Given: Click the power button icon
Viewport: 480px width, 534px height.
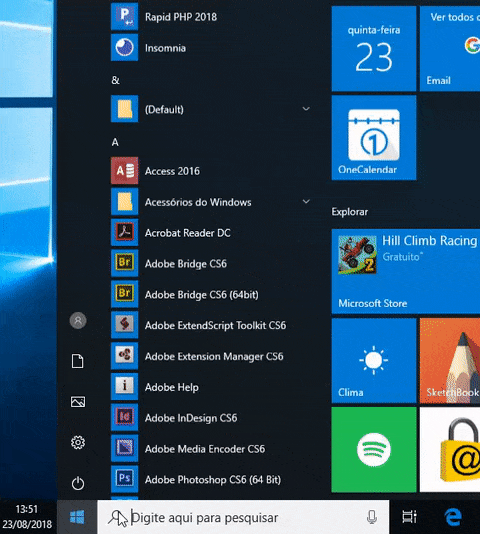Looking at the screenshot, I should coord(78,483).
